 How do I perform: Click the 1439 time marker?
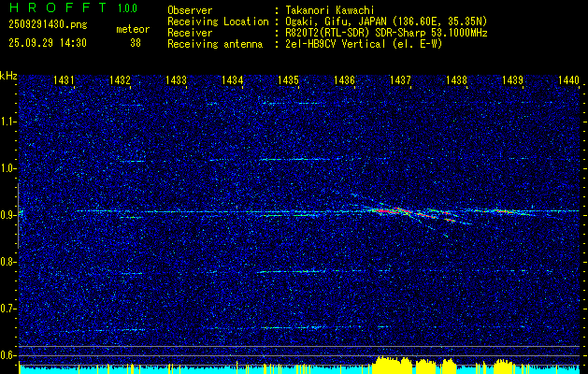(512, 79)
